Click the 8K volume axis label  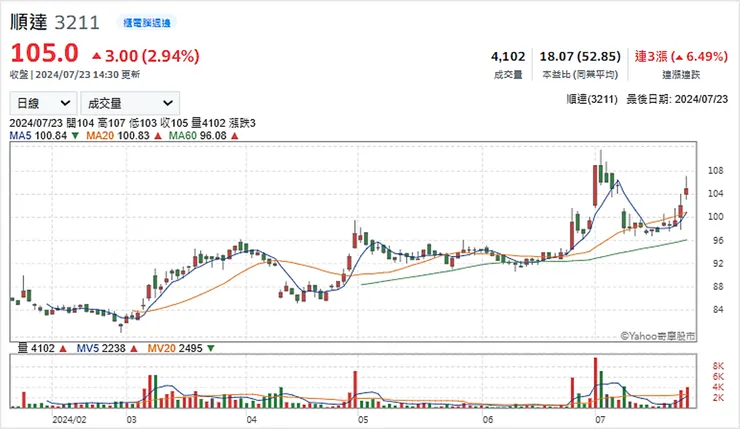[718, 366]
